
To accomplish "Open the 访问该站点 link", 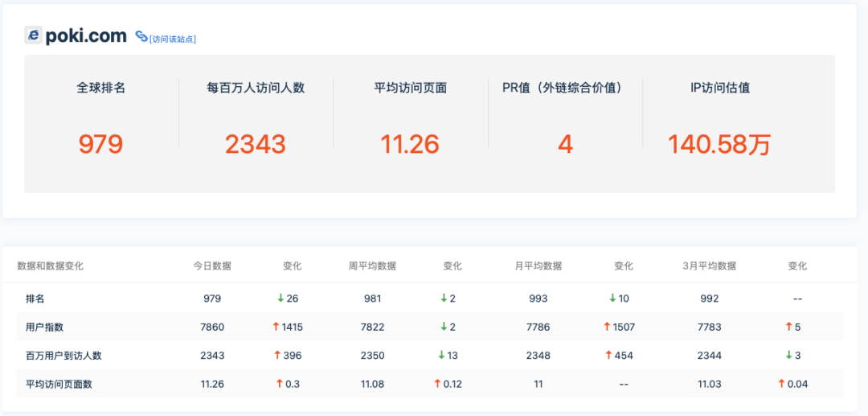I will click(173, 39).
